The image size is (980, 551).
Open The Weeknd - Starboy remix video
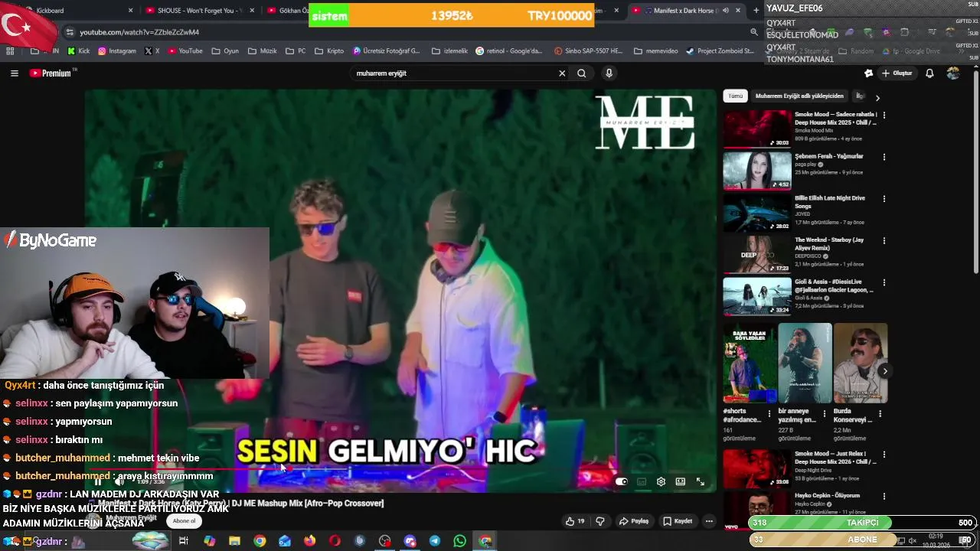pyautogui.click(x=757, y=255)
